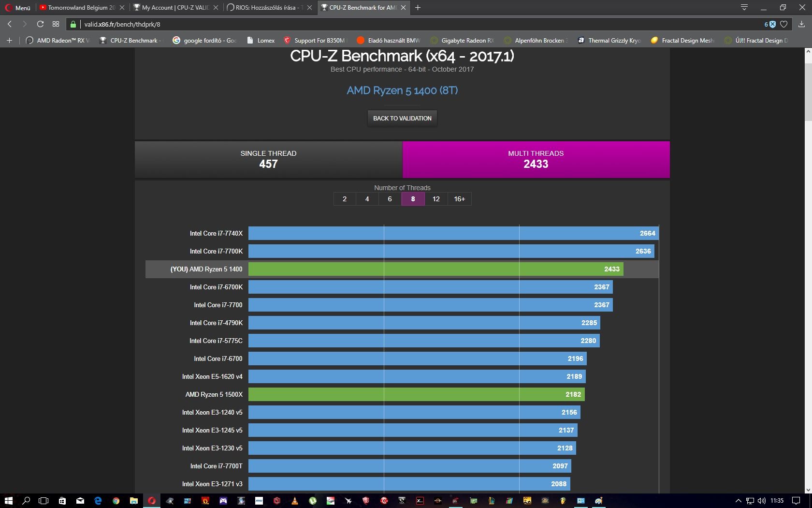Select the SINGLE THREAD 457 tab

268,160
